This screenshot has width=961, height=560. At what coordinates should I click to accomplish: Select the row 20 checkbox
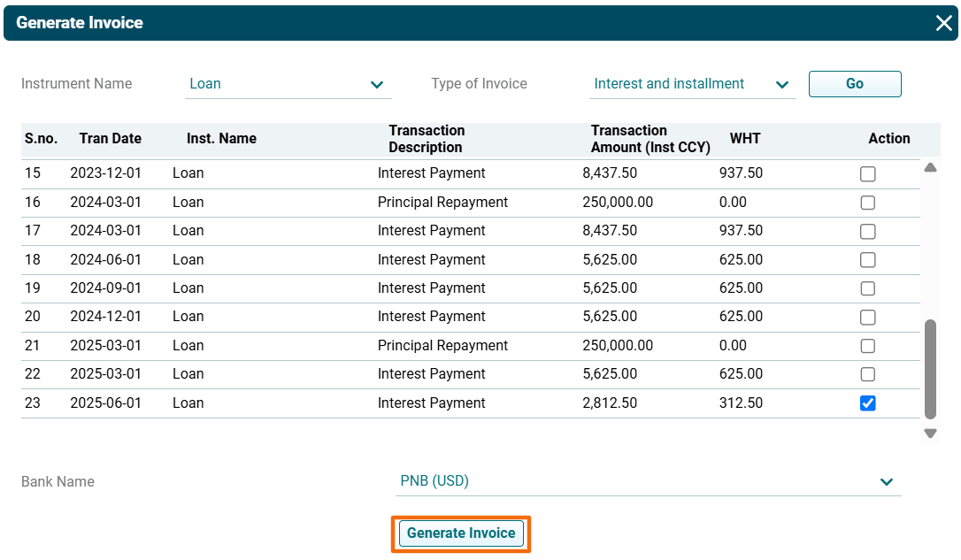tap(868, 317)
